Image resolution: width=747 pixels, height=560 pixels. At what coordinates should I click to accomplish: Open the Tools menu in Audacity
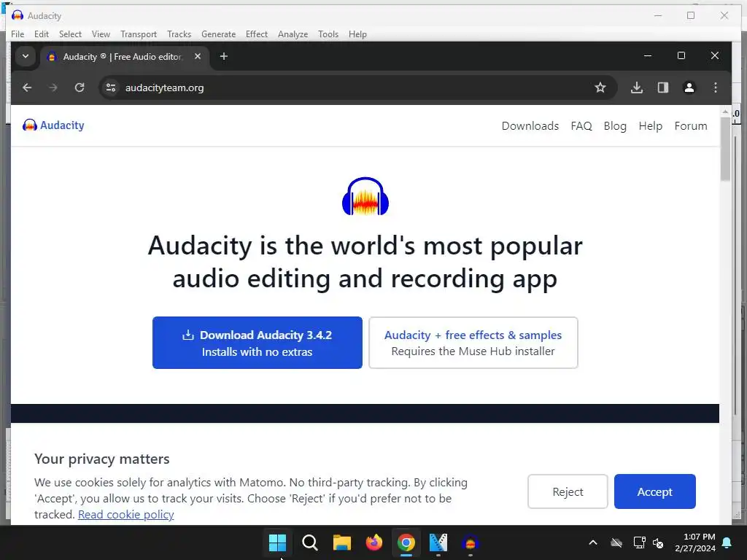(328, 34)
